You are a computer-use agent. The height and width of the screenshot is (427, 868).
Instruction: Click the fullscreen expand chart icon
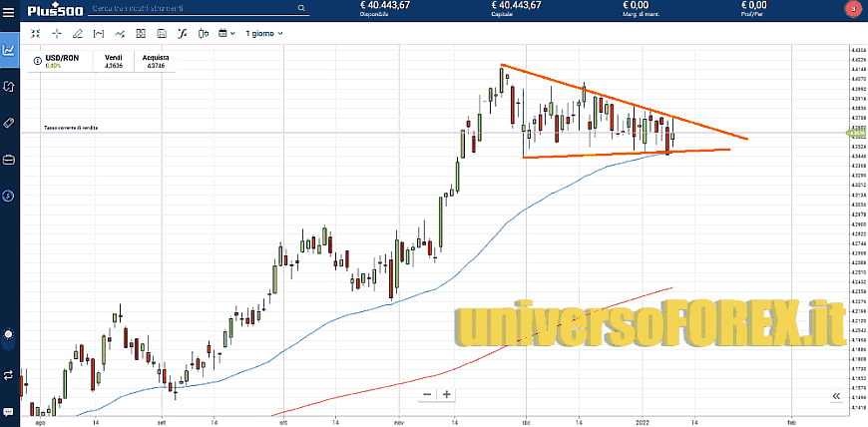point(36,33)
